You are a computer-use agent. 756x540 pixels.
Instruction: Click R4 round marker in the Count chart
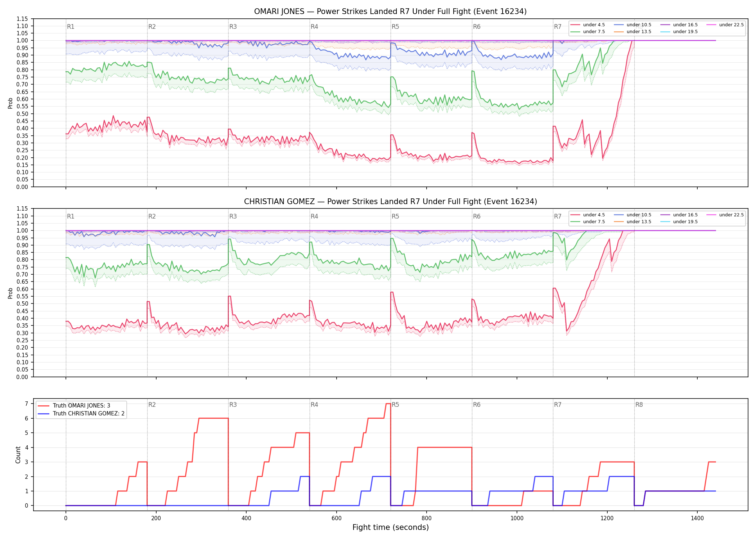point(314,405)
